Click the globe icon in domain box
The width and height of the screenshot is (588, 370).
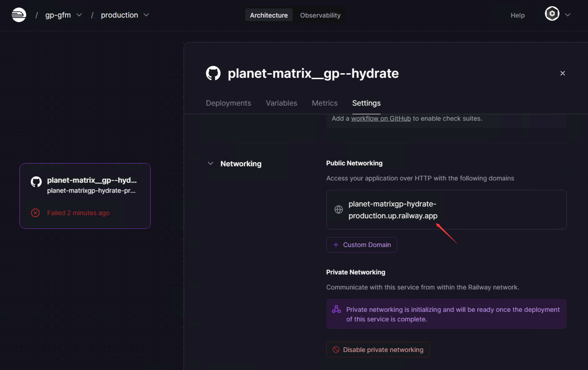click(x=338, y=210)
